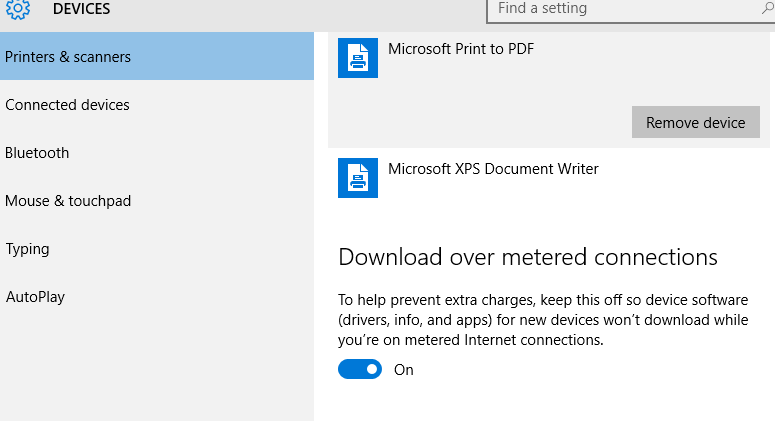Click the 'On' label beside the toggle

click(x=404, y=370)
